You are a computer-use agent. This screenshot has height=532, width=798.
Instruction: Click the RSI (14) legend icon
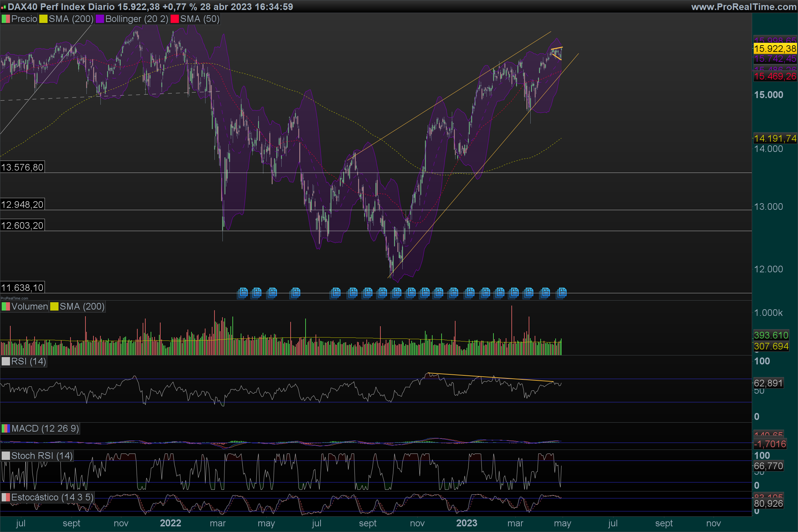pos(6,361)
